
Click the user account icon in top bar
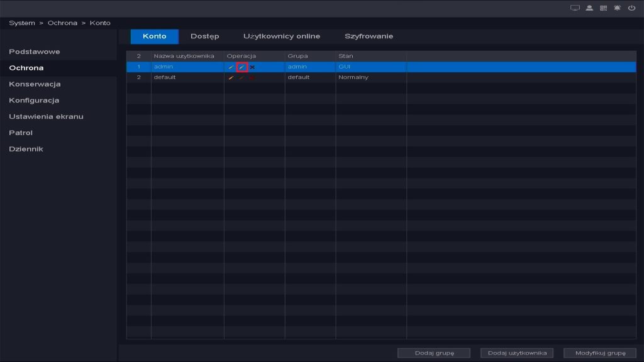pyautogui.click(x=589, y=8)
